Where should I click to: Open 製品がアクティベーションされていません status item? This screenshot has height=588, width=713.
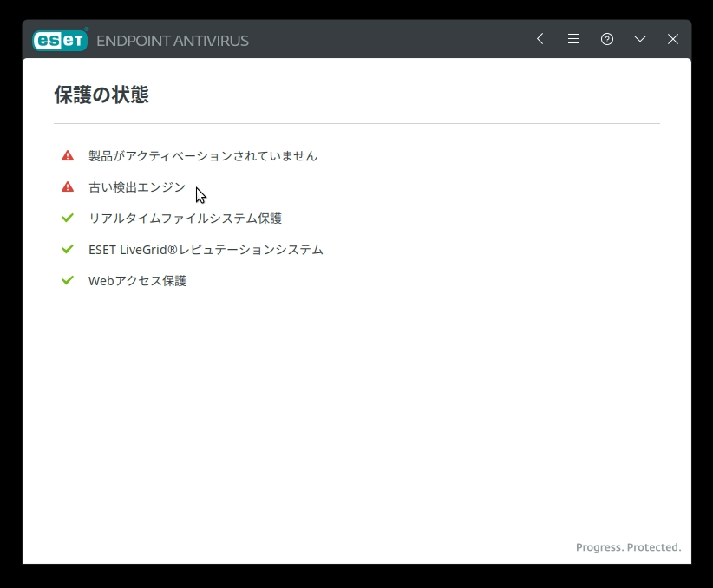pyautogui.click(x=202, y=156)
